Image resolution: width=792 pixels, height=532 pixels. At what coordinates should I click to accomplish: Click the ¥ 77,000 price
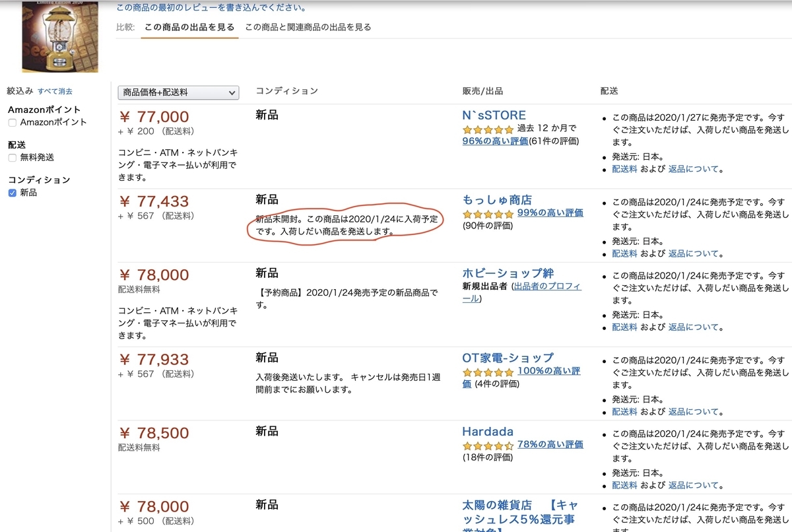(154, 117)
